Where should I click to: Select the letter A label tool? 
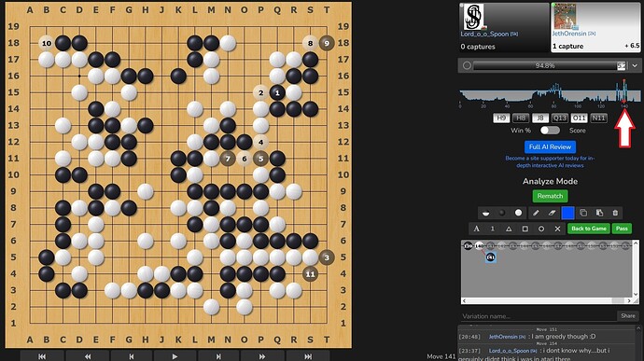click(476, 229)
